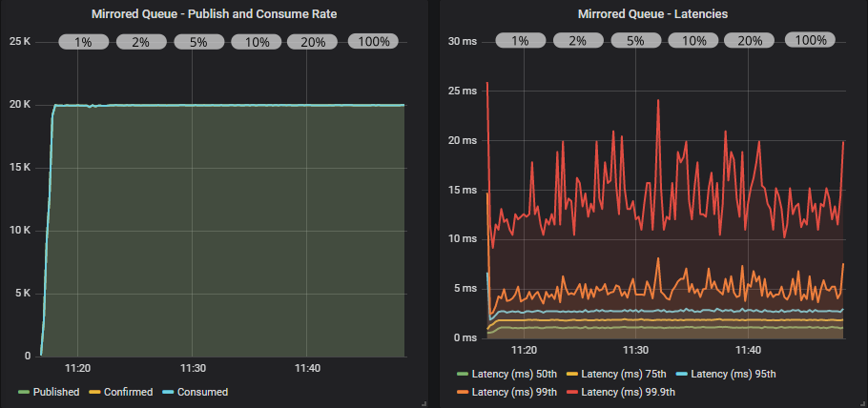This screenshot has width=868, height=408.
Task: Click the 100% marker in the Publish Rate panel
Action: click(374, 42)
